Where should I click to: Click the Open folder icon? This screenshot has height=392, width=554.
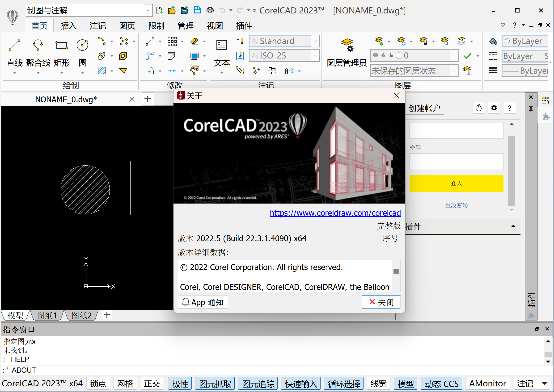pyautogui.click(x=172, y=10)
